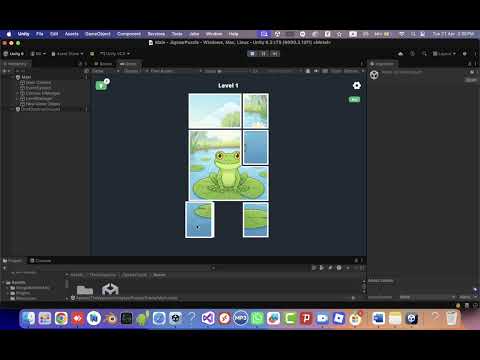
Task: Open Zoom from the Dock
Action: point(322,318)
